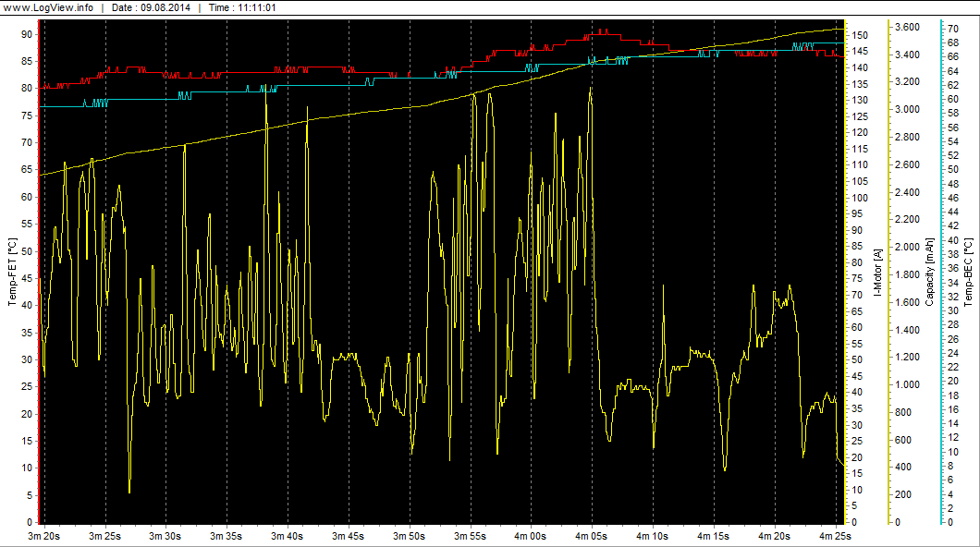980x547 pixels.
Task: Select the 3m 20s time axis label
Action: pyautogui.click(x=43, y=536)
